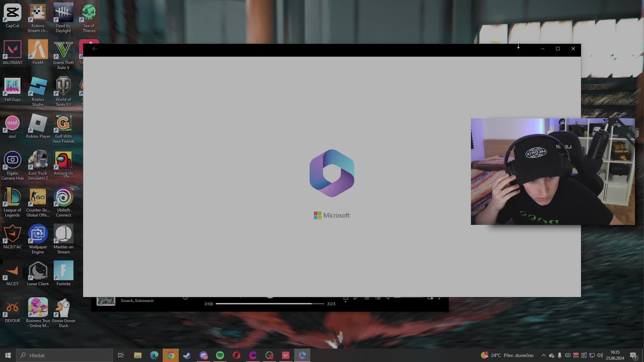The height and width of the screenshot is (362, 644).
Task: Select the Euro Truck Simulator 2 icon
Action: tap(38, 166)
